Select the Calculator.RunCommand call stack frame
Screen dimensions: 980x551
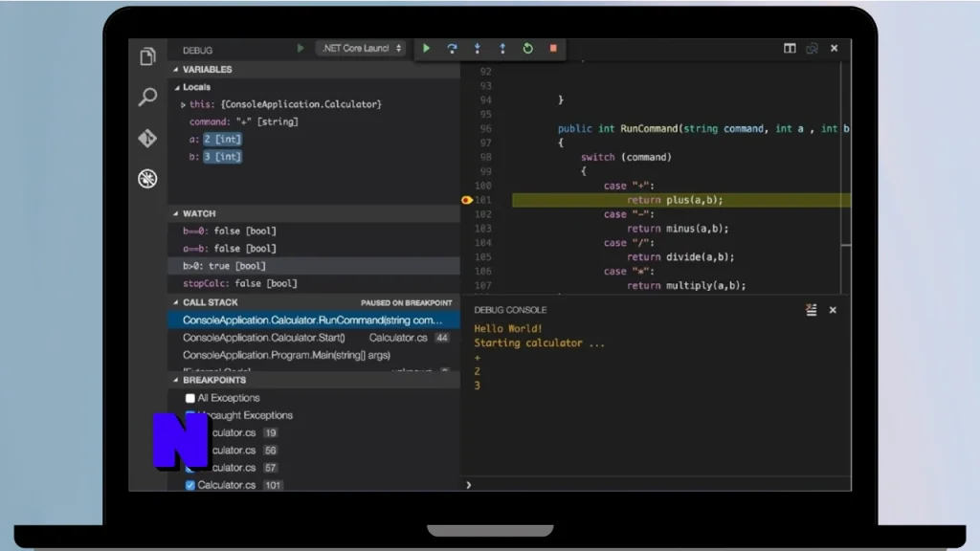click(x=314, y=320)
